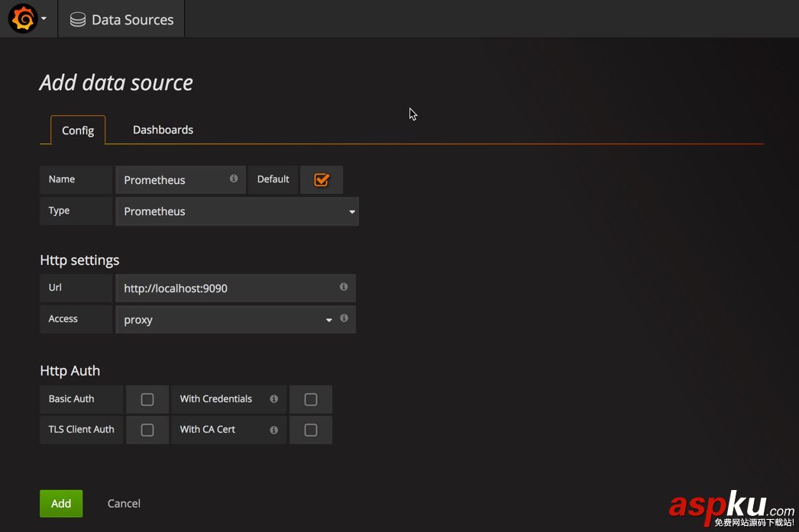Click the Data Sources database icon
Viewport: 799px width, 532px height.
(77, 19)
